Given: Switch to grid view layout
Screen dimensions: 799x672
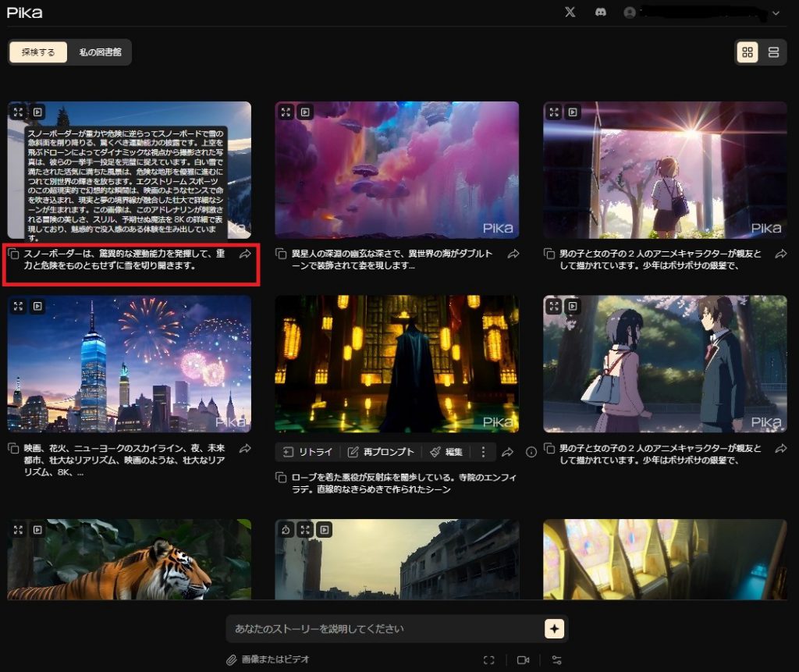Looking at the screenshot, I should tap(748, 53).
